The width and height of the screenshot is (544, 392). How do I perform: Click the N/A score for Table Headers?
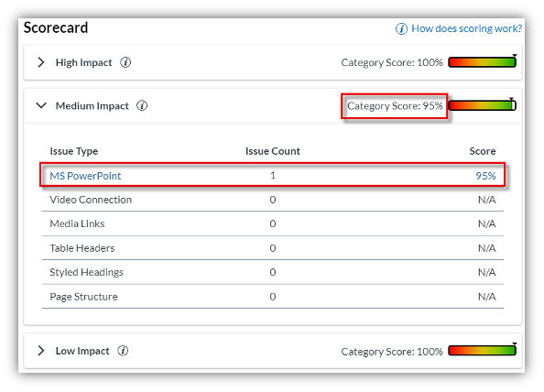tap(486, 248)
